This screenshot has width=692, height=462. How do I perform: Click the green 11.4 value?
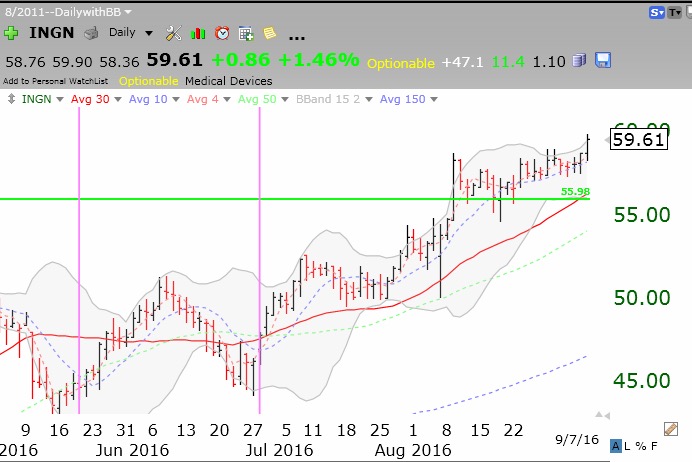coord(508,62)
